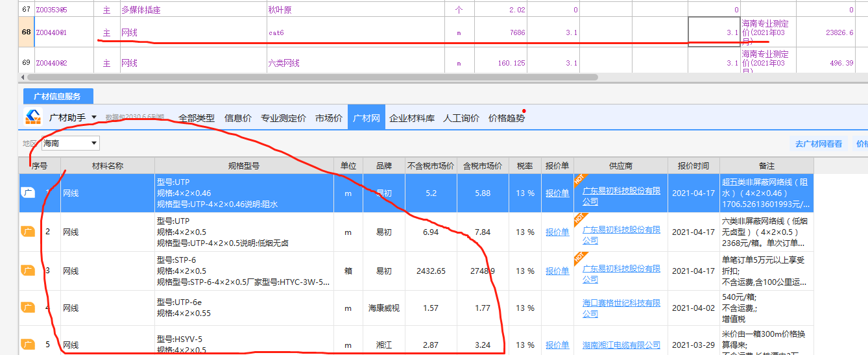
Task: Open the 企业材料库 tab
Action: (x=412, y=118)
